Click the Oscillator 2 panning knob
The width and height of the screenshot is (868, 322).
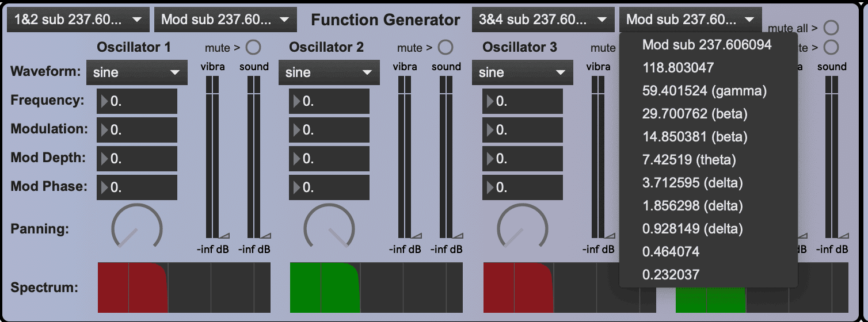click(x=329, y=228)
